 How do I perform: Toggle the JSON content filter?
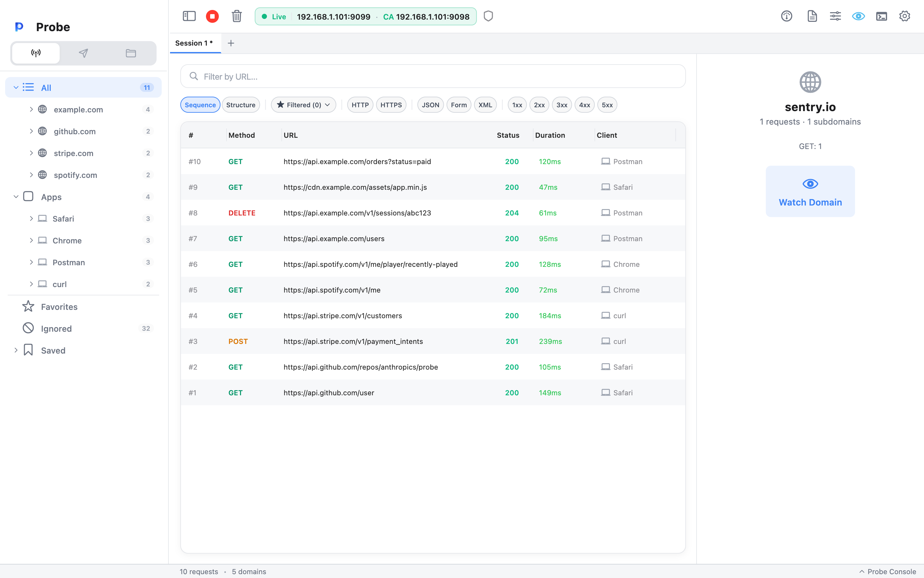[430, 105]
